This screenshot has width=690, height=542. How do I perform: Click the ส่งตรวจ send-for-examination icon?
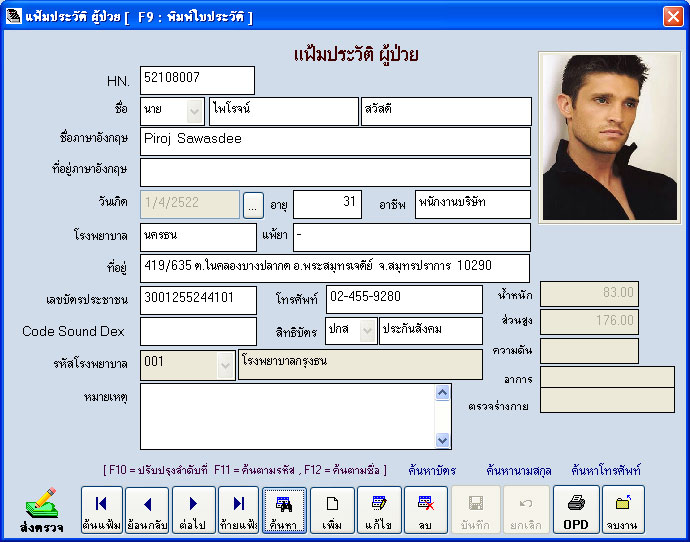click(41, 509)
